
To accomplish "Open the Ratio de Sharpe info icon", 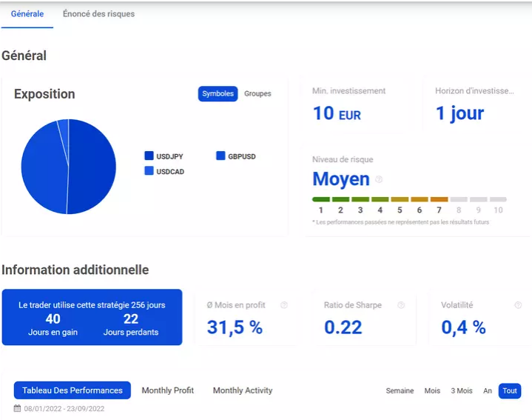I will [x=401, y=305].
